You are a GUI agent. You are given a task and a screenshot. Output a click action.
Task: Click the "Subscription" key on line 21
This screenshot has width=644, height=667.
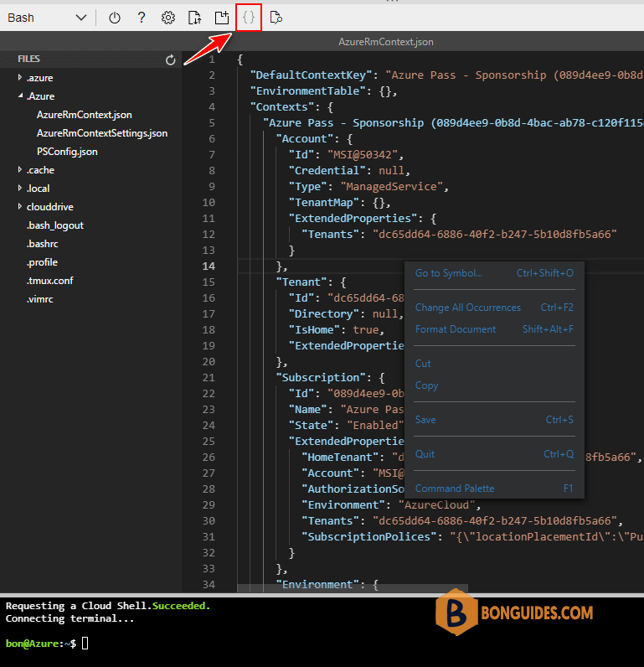point(321,378)
